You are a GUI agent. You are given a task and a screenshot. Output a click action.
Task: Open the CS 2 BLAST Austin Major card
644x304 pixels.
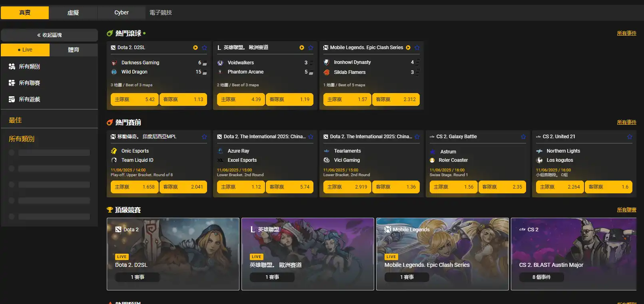pos(573,254)
